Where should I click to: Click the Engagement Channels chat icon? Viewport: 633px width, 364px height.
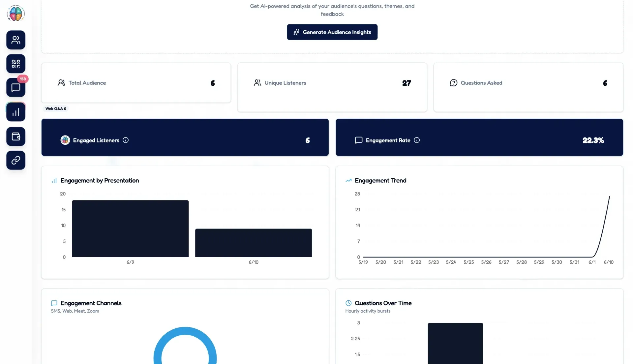coord(54,303)
